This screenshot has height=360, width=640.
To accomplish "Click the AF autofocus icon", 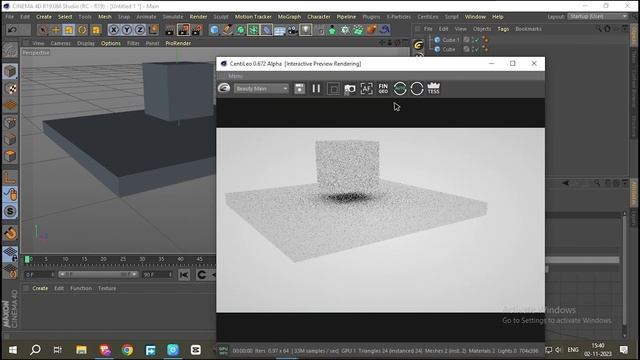I will click(x=367, y=89).
